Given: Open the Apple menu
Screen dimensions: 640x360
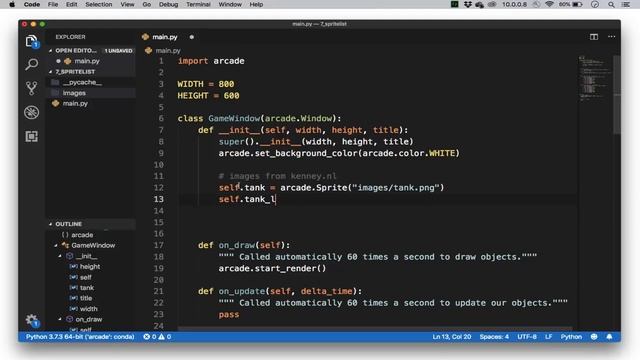Looking at the screenshot, I should point(12,4).
